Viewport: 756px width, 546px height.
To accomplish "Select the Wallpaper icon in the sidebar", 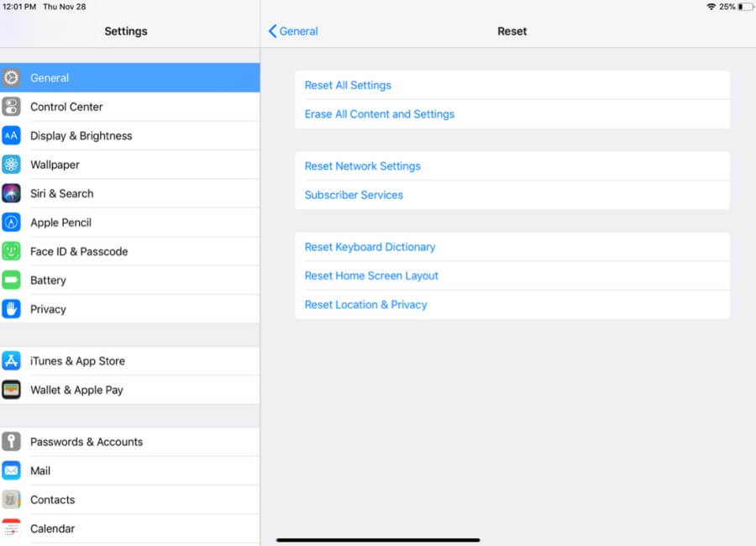I will pyautogui.click(x=12, y=164).
